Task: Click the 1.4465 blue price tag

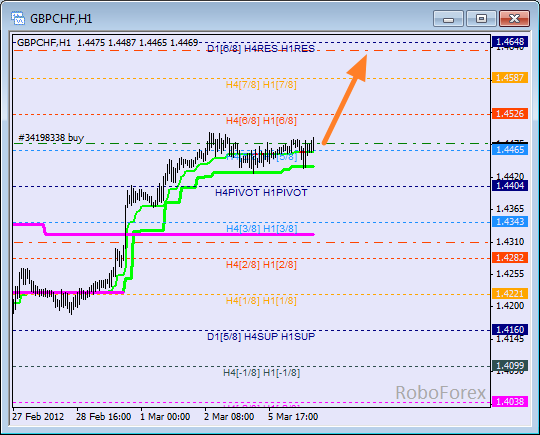Action: 510,149
